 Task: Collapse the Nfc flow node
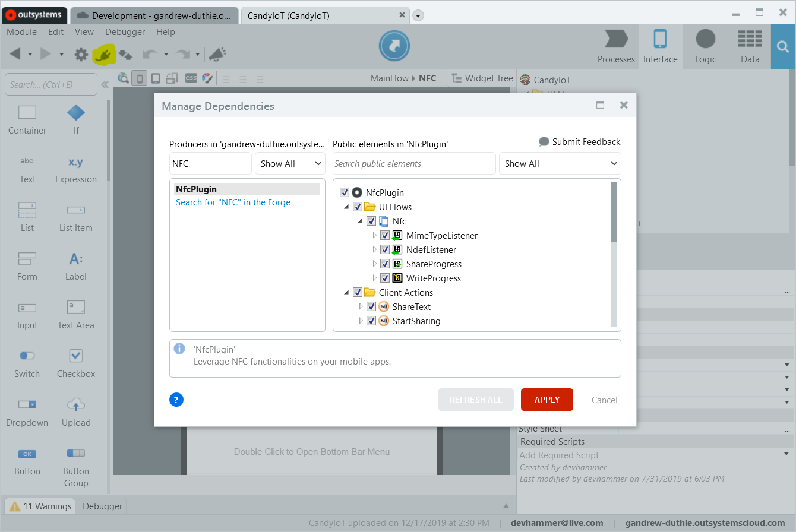click(361, 221)
